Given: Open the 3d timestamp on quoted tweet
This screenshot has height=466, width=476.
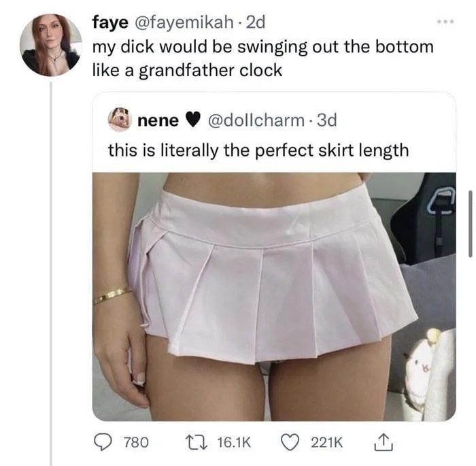Looking at the screenshot, I should (x=327, y=120).
